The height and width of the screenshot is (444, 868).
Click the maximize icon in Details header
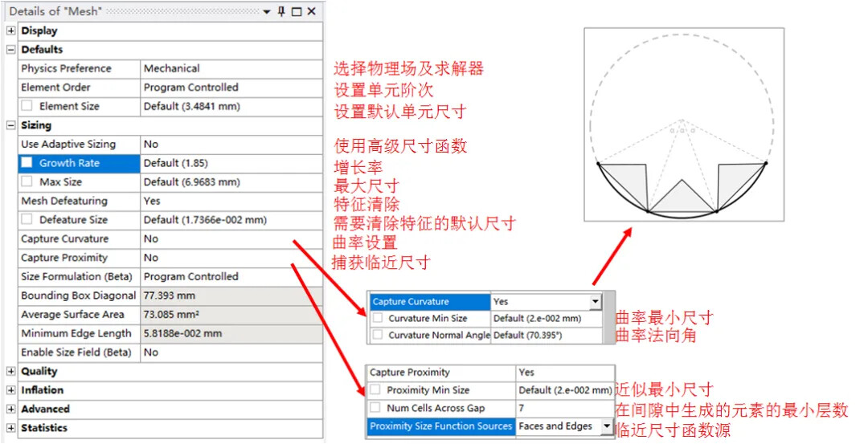pyautogui.click(x=296, y=11)
